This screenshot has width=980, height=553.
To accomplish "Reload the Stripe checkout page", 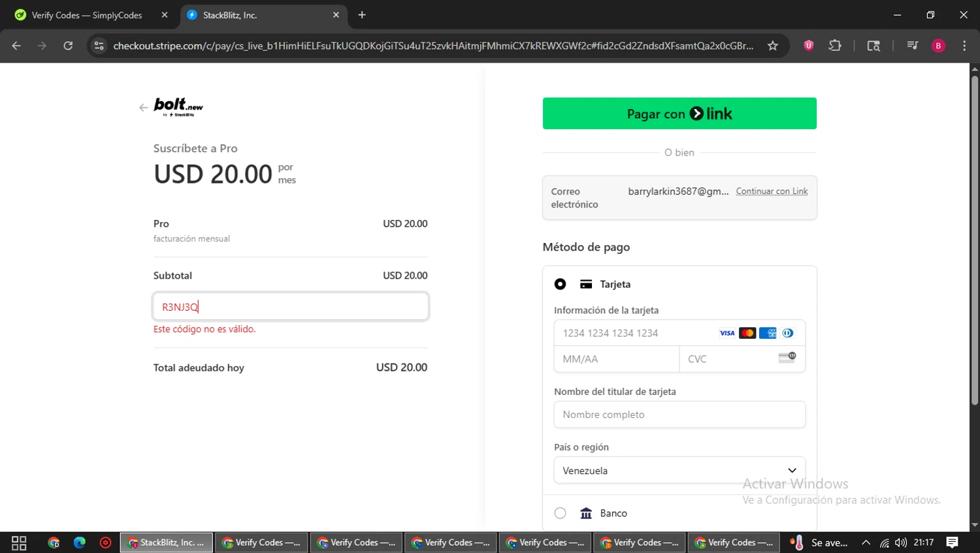I will pyautogui.click(x=68, y=46).
